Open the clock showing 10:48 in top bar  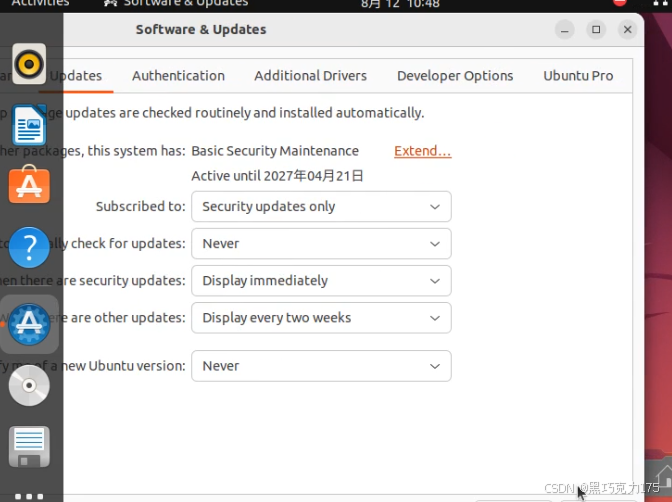point(400,4)
